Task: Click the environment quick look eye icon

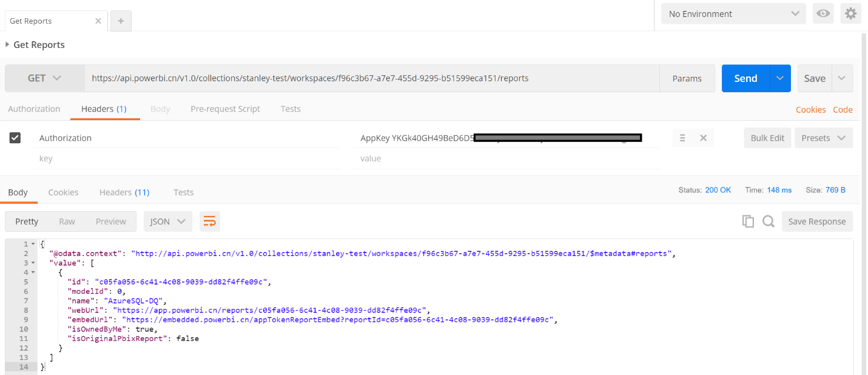Action: [823, 13]
